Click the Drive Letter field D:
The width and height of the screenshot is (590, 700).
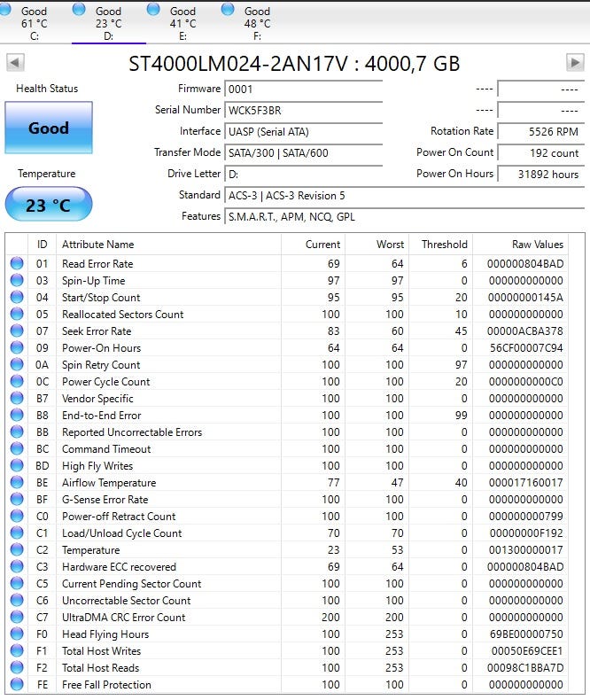click(304, 174)
